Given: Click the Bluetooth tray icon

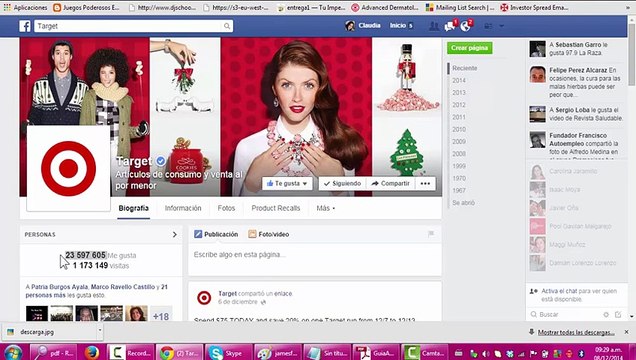Looking at the screenshot, I should [x=581, y=354].
